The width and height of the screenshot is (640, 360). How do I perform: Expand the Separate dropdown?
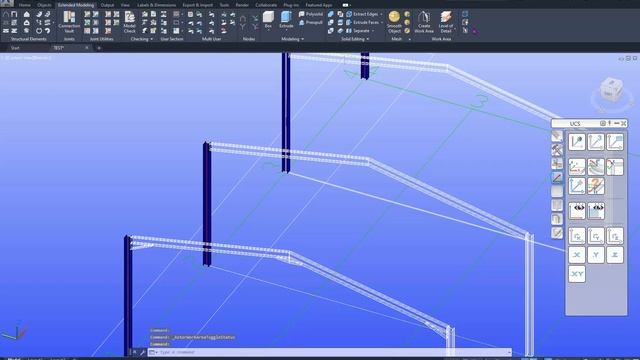373,31
